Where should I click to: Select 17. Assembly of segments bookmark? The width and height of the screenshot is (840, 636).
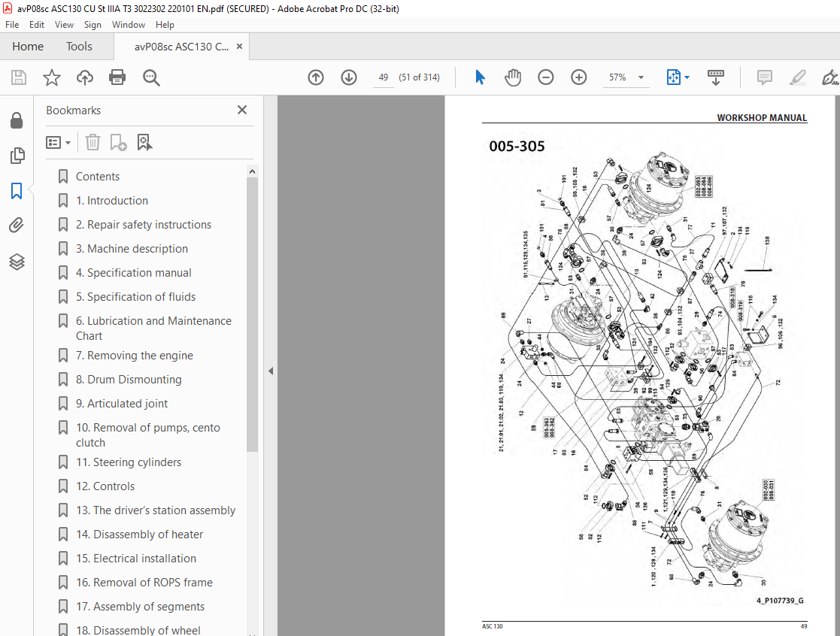coord(141,607)
